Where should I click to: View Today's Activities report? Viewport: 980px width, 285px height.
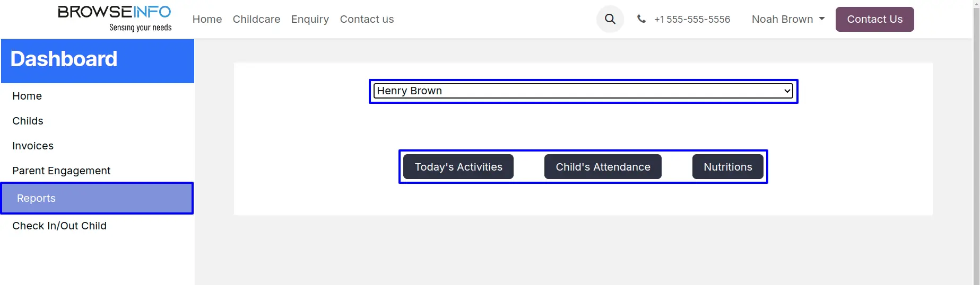pyautogui.click(x=458, y=167)
